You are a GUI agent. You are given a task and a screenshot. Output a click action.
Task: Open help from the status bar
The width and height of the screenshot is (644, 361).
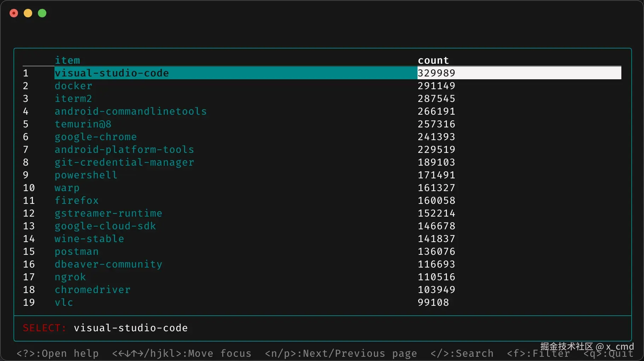click(58, 353)
